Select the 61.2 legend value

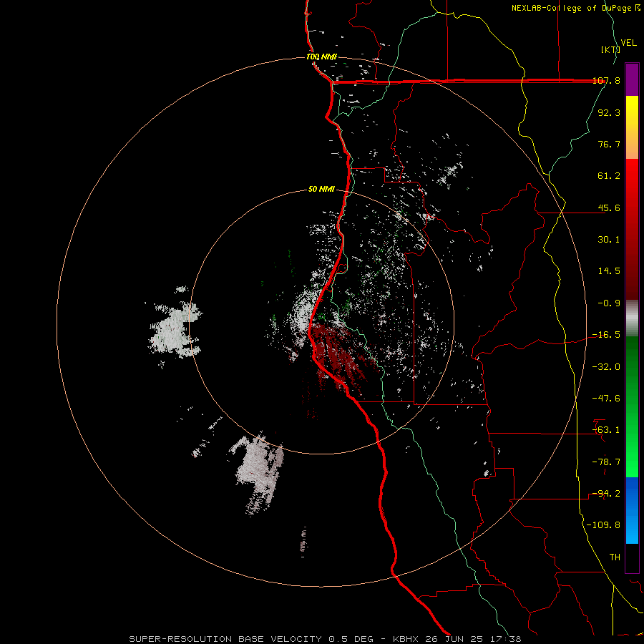click(x=609, y=176)
